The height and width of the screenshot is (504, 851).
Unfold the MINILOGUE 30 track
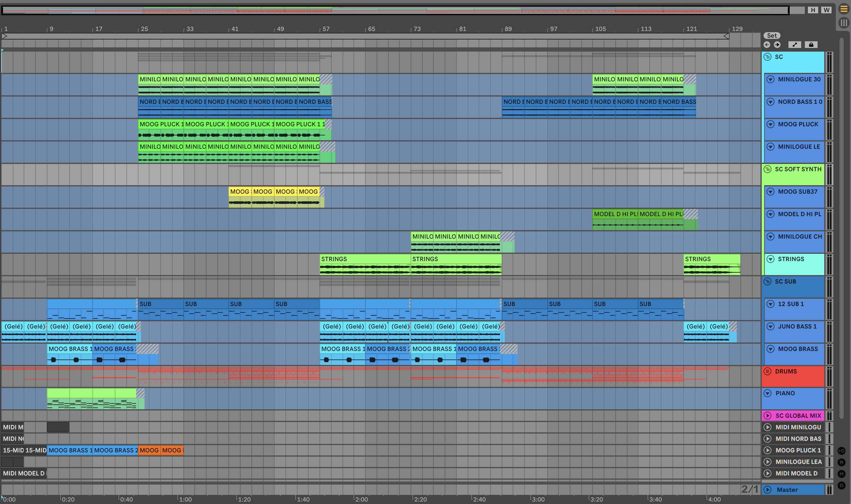click(771, 80)
